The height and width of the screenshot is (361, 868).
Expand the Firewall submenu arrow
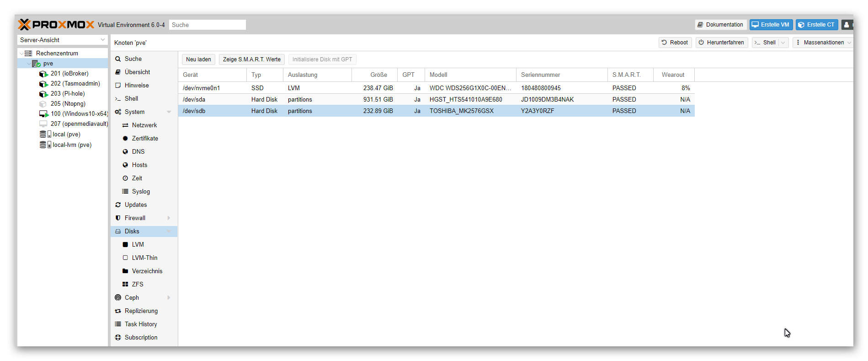[x=169, y=218]
